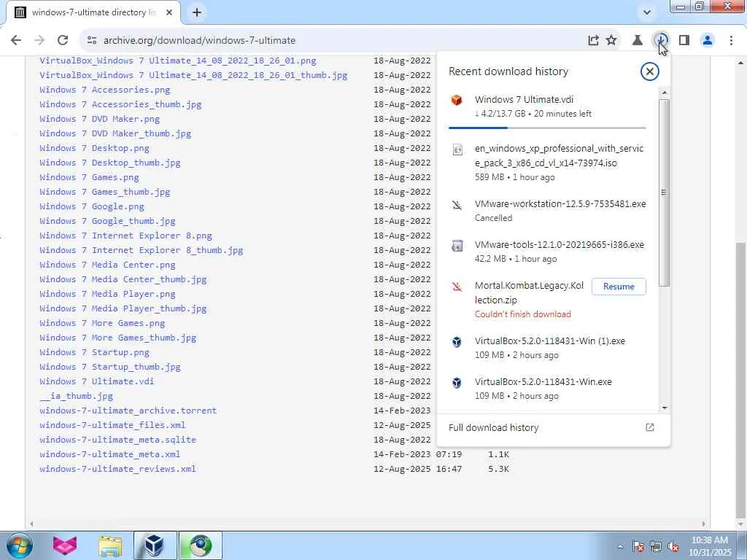Open the profile avatar icon
747x560 pixels.
point(708,41)
